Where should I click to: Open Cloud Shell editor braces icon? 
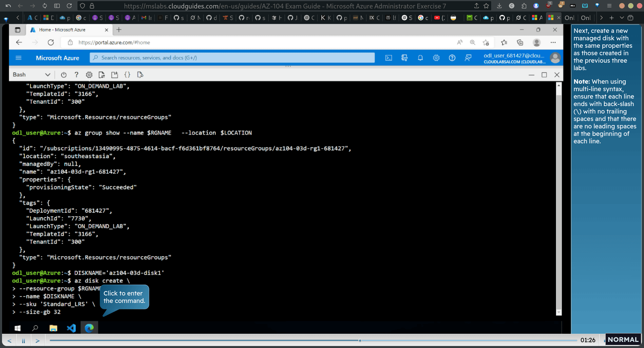(127, 75)
